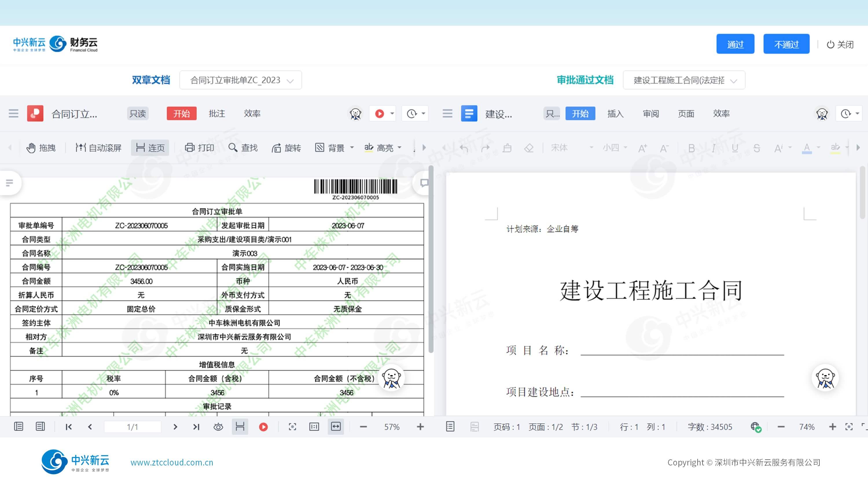The width and height of the screenshot is (868, 488).
Task: Open the right document hamburger menu
Action: point(448,113)
